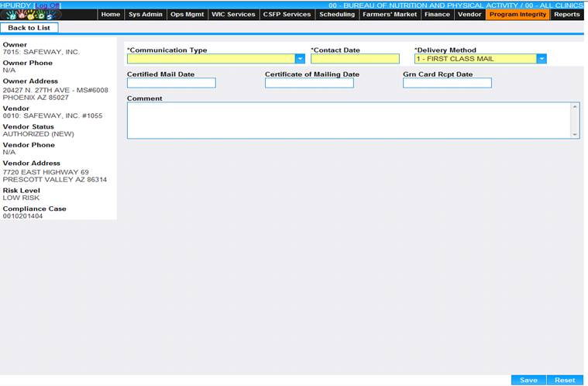Open the CSFP Services menu

287,15
